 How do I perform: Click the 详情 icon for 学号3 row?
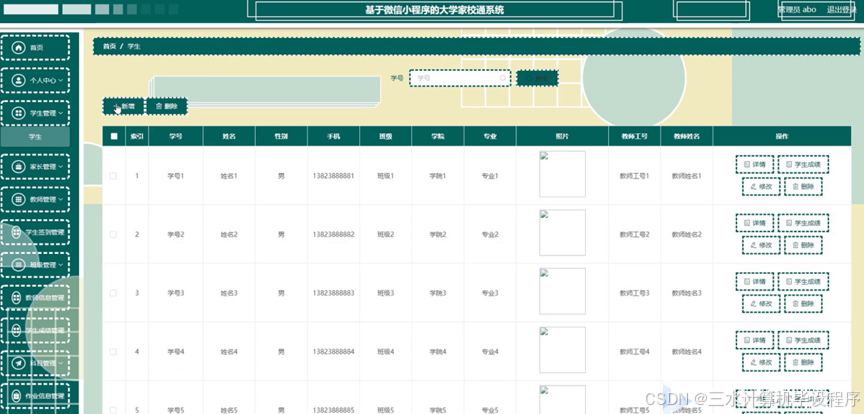pos(747,282)
